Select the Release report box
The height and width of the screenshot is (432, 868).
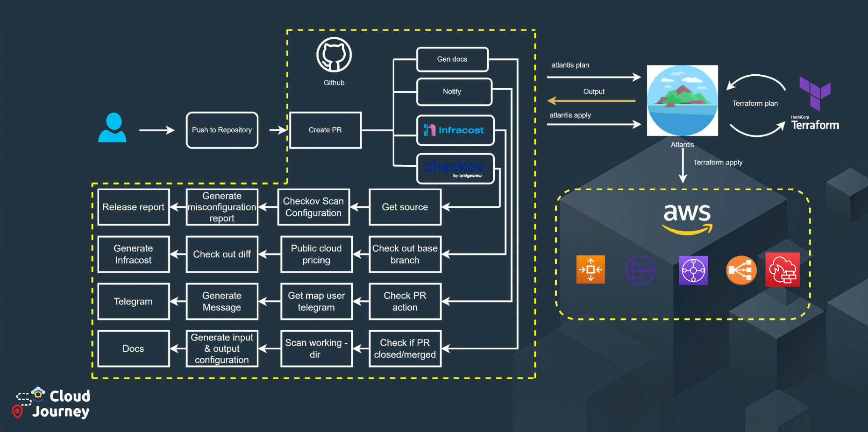[x=134, y=207]
